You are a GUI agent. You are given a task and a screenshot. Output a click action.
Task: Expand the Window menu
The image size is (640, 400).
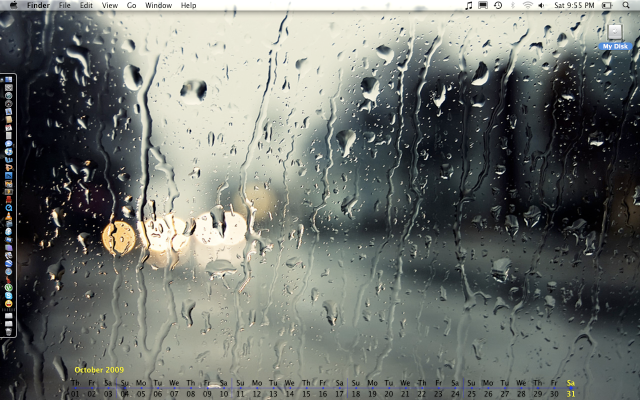[x=158, y=5]
